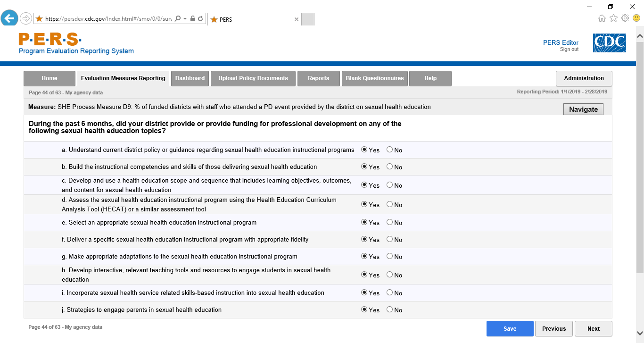This screenshot has height=343, width=644.
Task: Expand the address bar autocomplete dropdown arrow
Action: (x=185, y=19)
